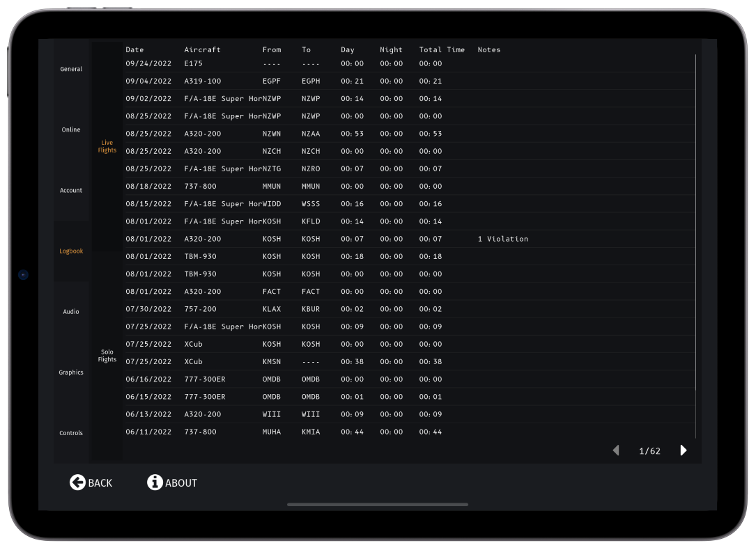Click the previous page arrow
This screenshot has height=550, width=756.
[616, 450]
